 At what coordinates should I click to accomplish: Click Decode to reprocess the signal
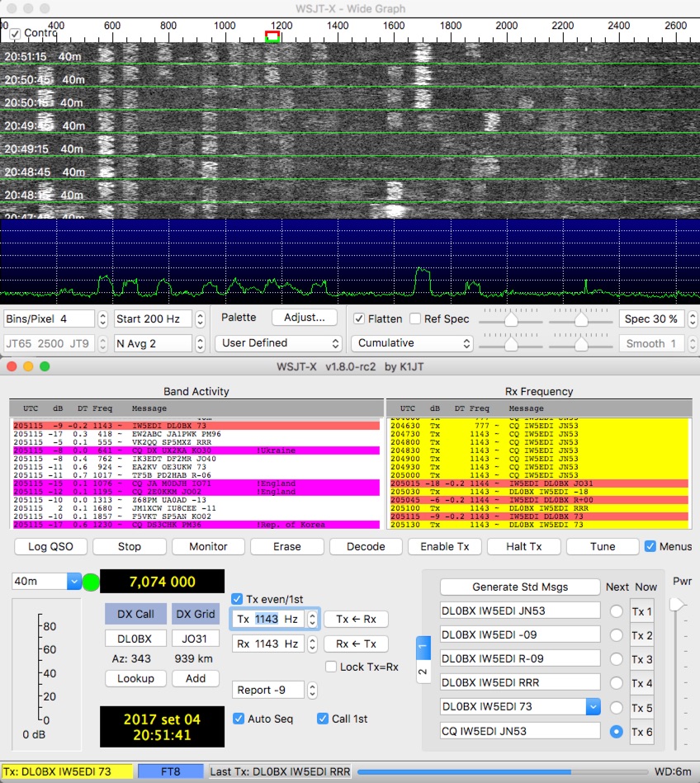[x=365, y=546]
